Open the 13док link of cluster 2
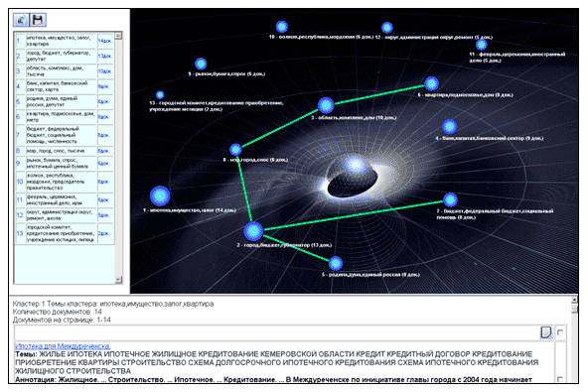Image resolution: width=588 pixels, height=392 pixels. [105, 57]
